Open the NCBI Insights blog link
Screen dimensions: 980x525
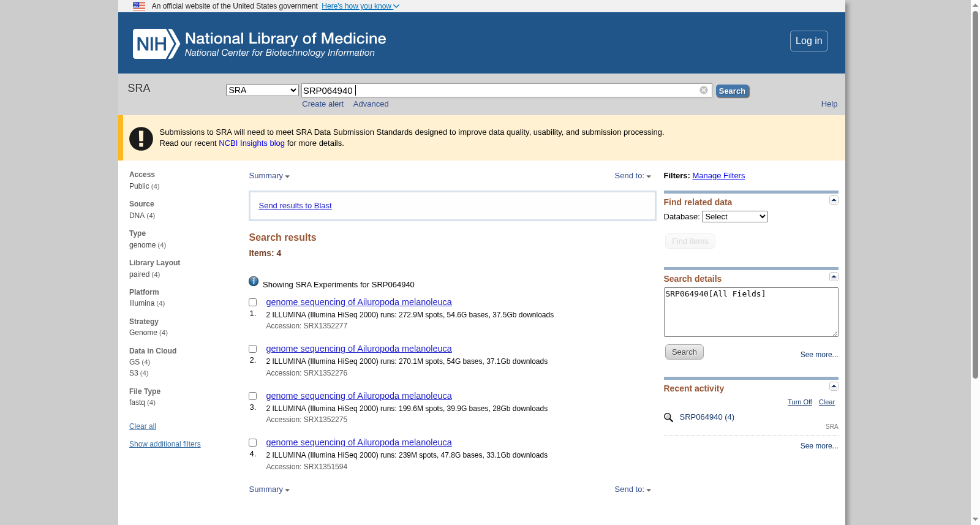click(x=252, y=143)
